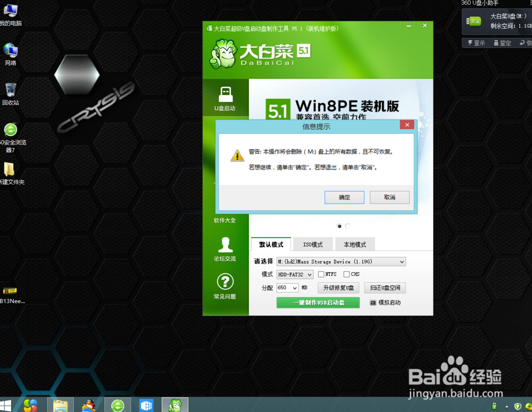The height and width of the screenshot is (412, 532).
Task: Show hidden system tray icons arrow
Action: tap(506, 406)
